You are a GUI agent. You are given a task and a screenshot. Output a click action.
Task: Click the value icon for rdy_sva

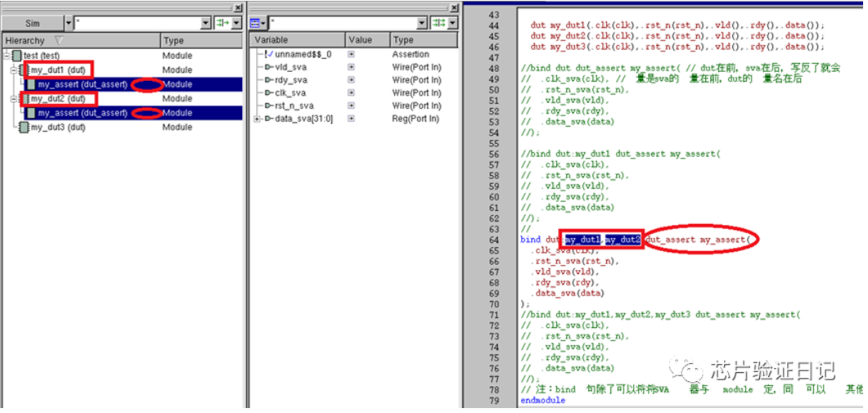point(351,80)
